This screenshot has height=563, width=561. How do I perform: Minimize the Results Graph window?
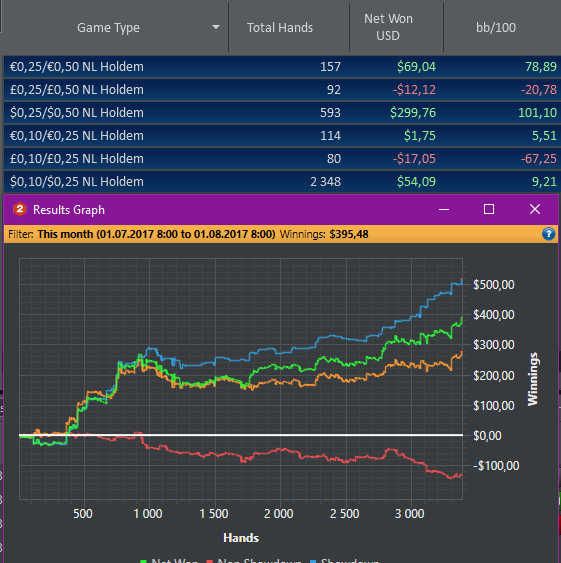click(444, 209)
